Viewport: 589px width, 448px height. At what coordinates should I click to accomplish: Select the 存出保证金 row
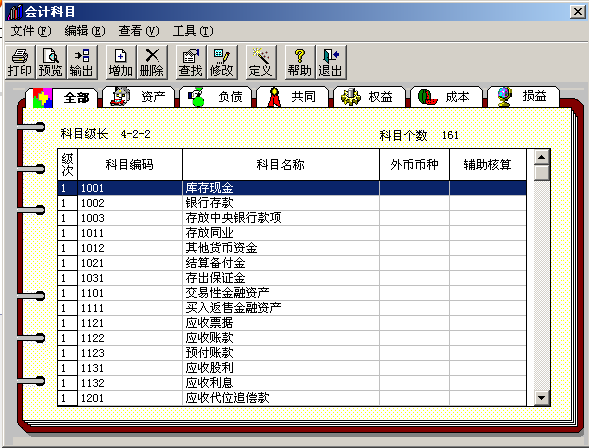(x=292, y=278)
